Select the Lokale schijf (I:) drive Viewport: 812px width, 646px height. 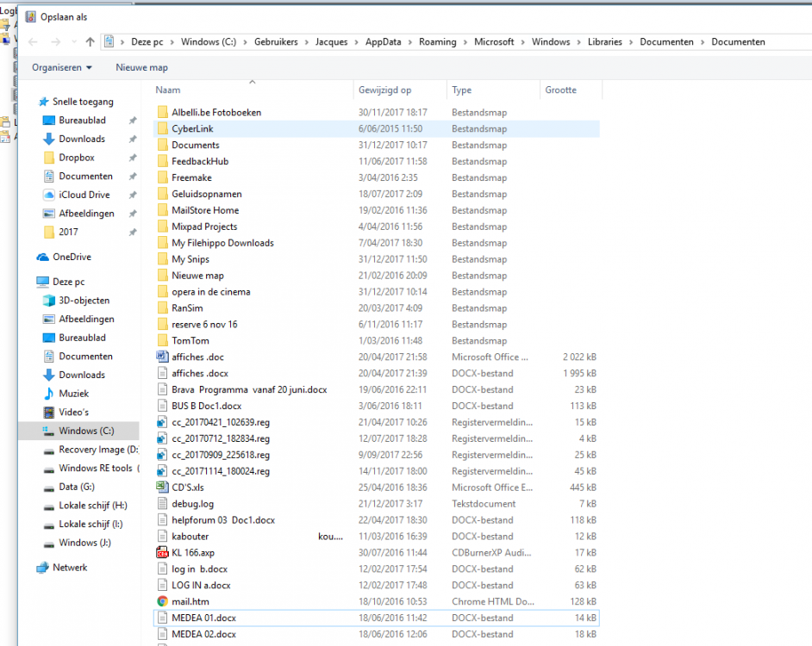[x=91, y=524]
